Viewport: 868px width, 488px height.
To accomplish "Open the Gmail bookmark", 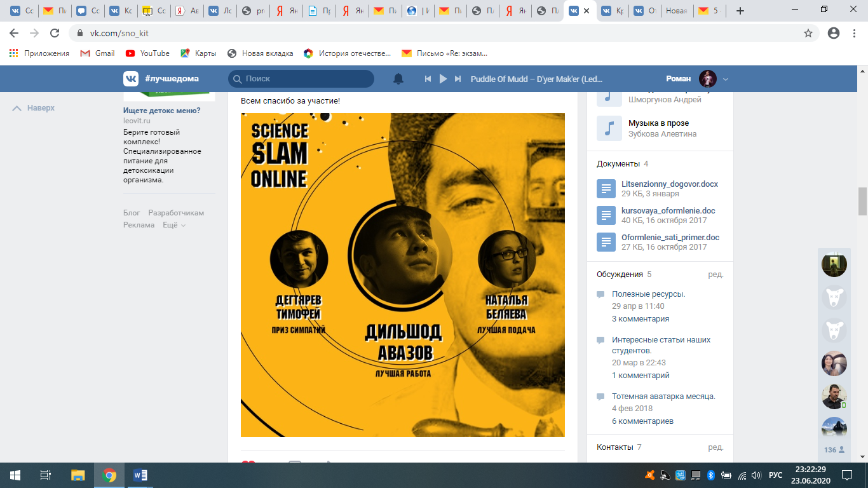I will point(104,53).
